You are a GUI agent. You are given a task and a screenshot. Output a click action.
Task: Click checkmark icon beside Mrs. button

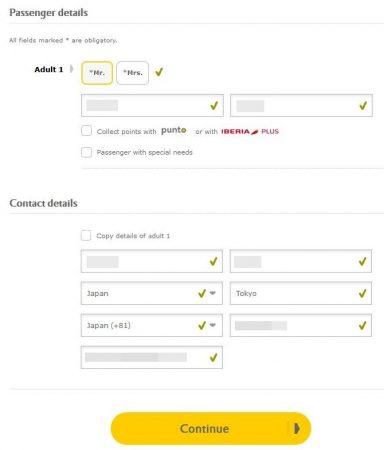tap(159, 72)
